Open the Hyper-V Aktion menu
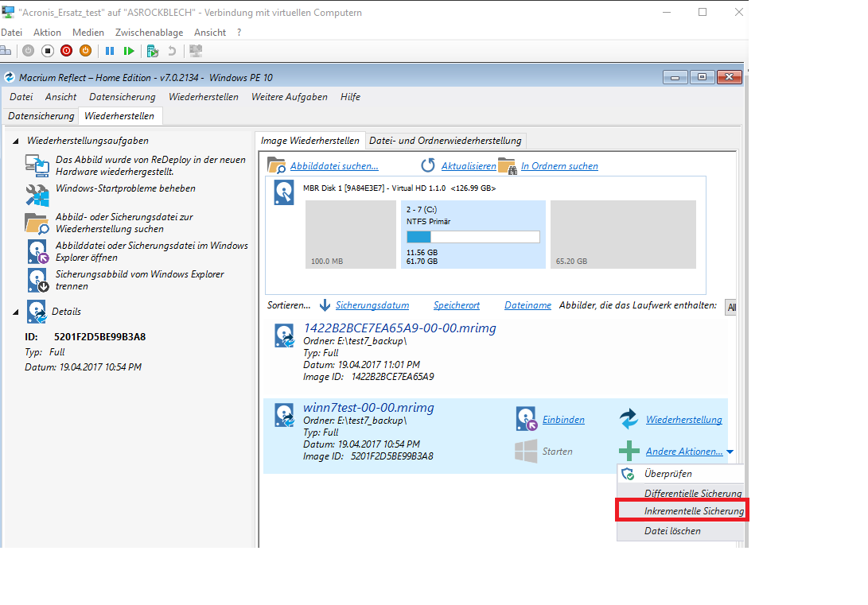 [47, 32]
